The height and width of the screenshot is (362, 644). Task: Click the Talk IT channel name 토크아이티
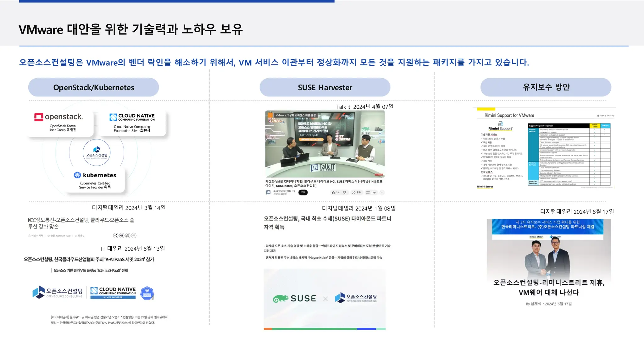284,191
